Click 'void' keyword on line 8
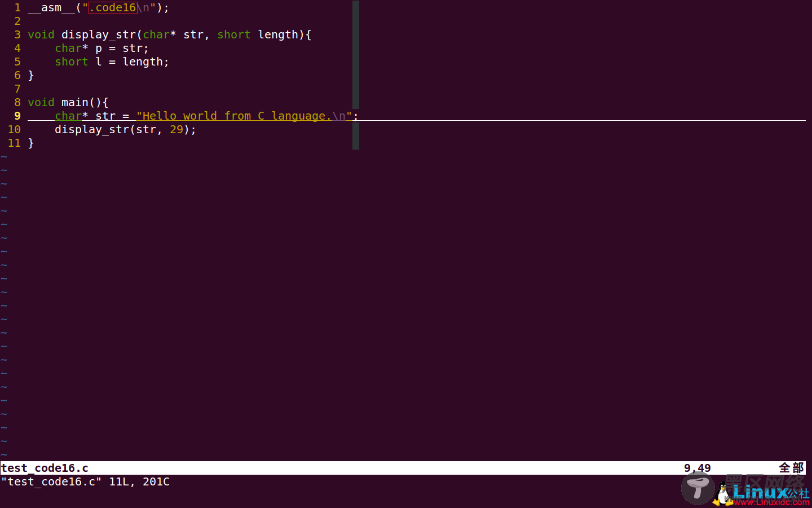 (41, 103)
